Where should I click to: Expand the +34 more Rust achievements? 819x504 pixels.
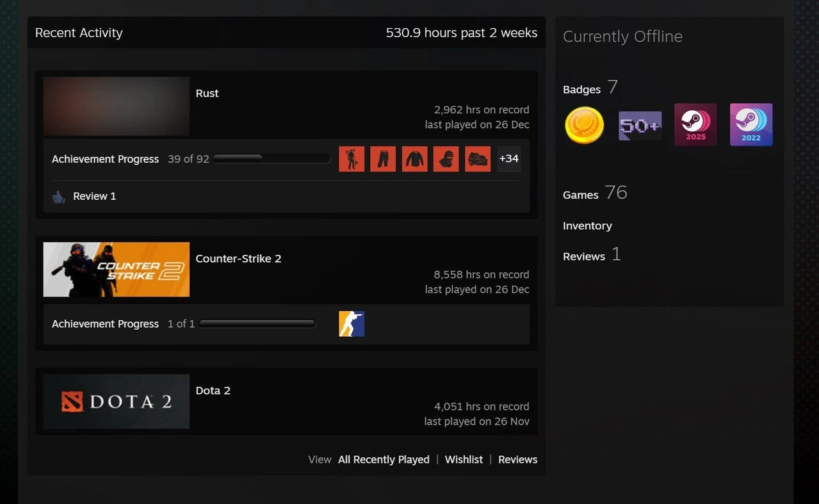tap(508, 159)
